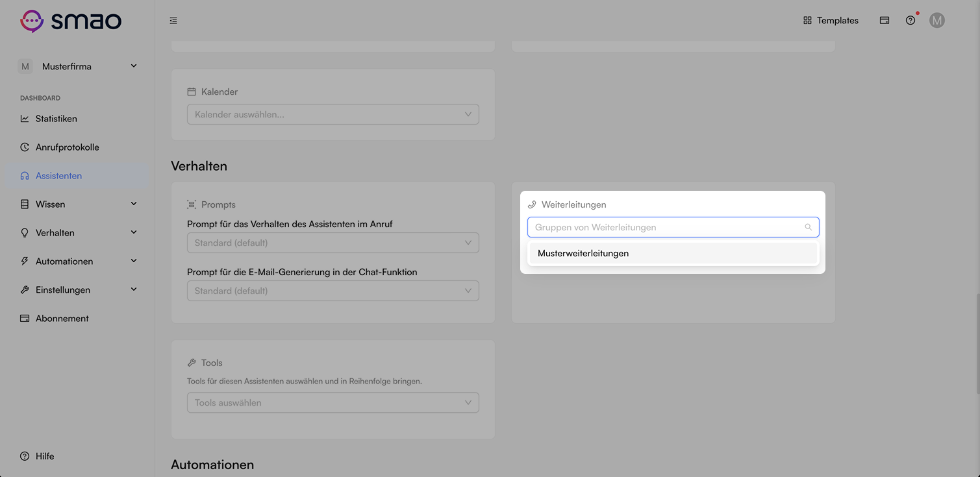
Task: Click the Weiterleitungen phone icon
Action: click(532, 204)
